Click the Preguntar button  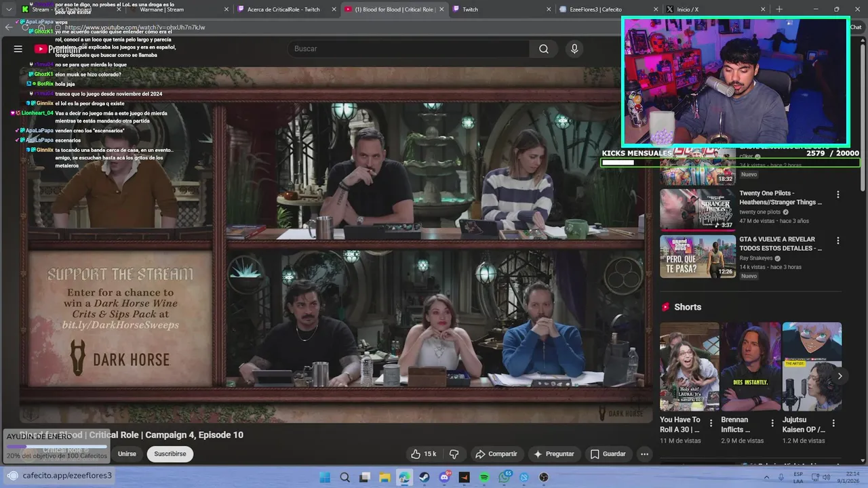point(554,454)
